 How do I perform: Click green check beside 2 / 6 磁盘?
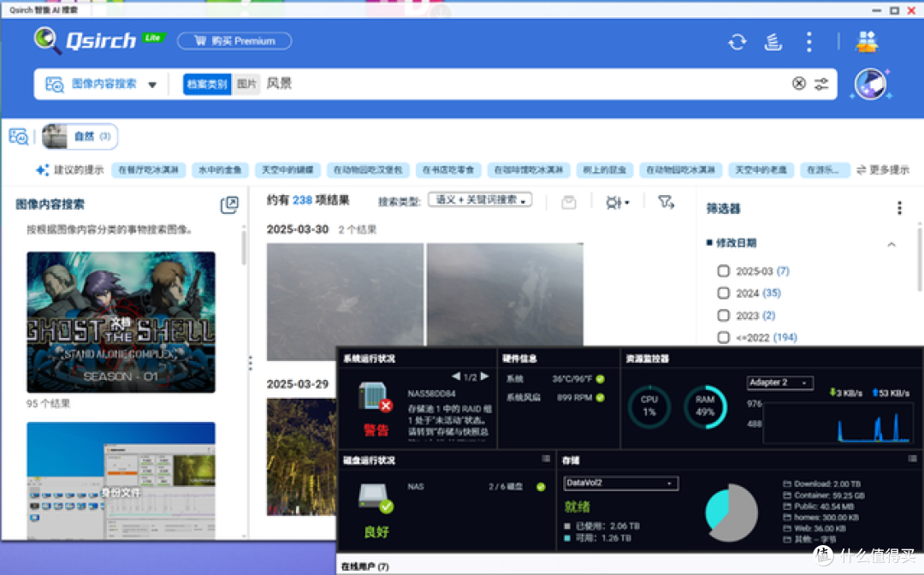pyautogui.click(x=541, y=487)
